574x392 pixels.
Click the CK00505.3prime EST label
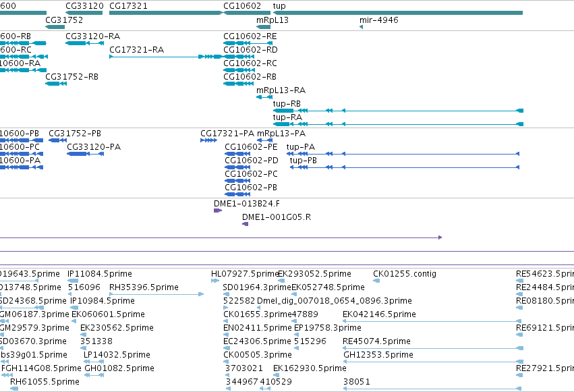[x=258, y=355]
